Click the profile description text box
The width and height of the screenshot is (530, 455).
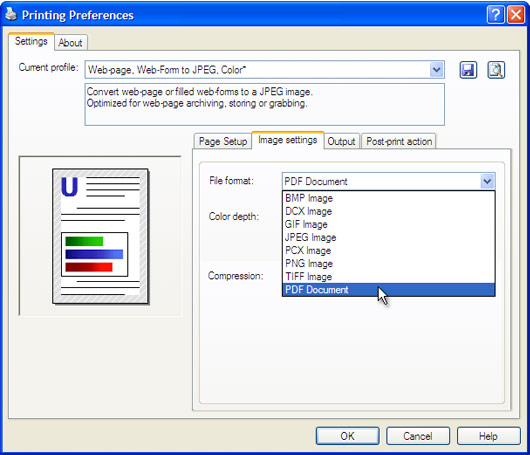coord(265,104)
